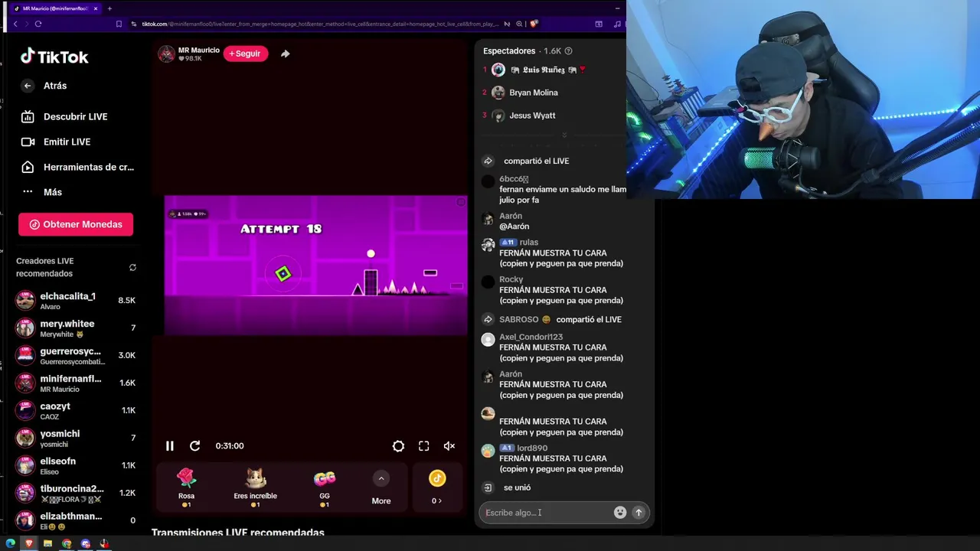Share the live stream via arrow icon
Image resolution: width=980 pixels, height=551 pixels.
click(285, 54)
